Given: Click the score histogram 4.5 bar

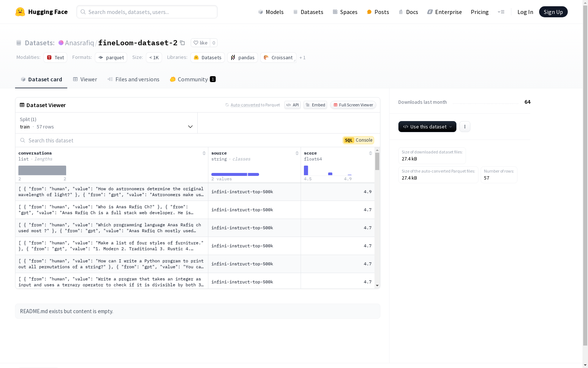Looking at the screenshot, I should pos(306,170).
